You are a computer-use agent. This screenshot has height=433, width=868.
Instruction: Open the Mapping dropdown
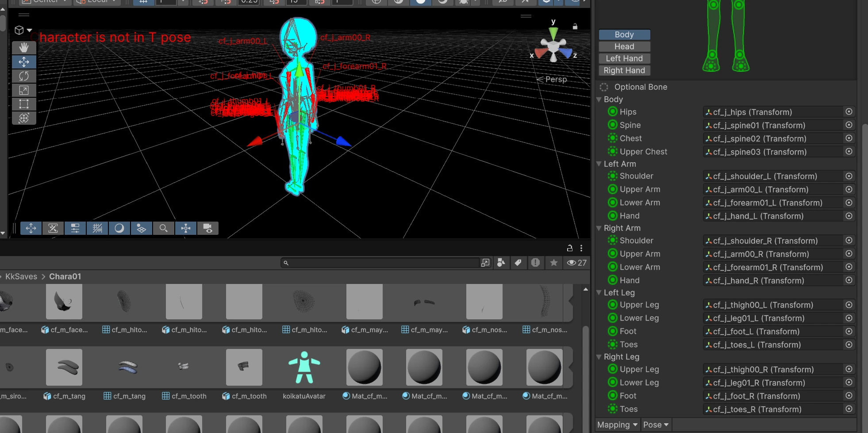tap(617, 425)
